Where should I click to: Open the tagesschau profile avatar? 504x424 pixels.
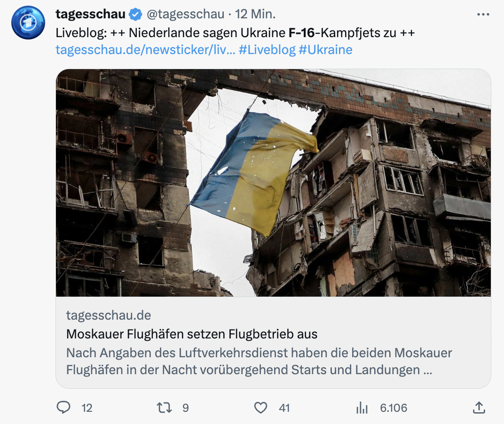click(x=28, y=23)
